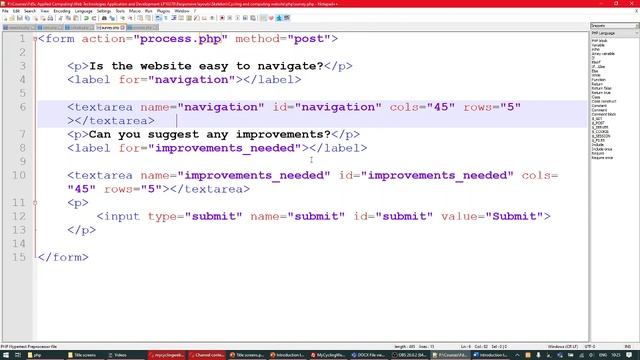Click the Redo toolbar icon

[94, 18]
